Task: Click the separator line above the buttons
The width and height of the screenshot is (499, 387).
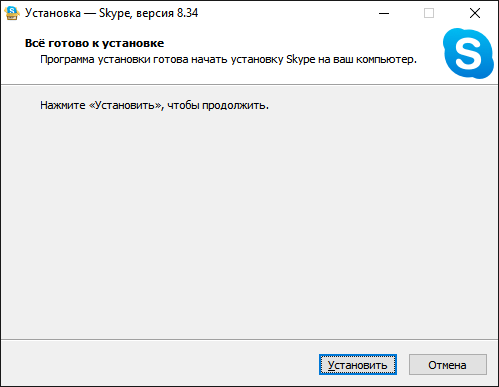Action: [249, 340]
